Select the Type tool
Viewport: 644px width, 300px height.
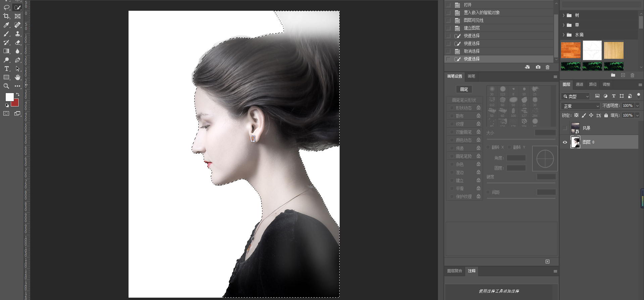click(6, 69)
